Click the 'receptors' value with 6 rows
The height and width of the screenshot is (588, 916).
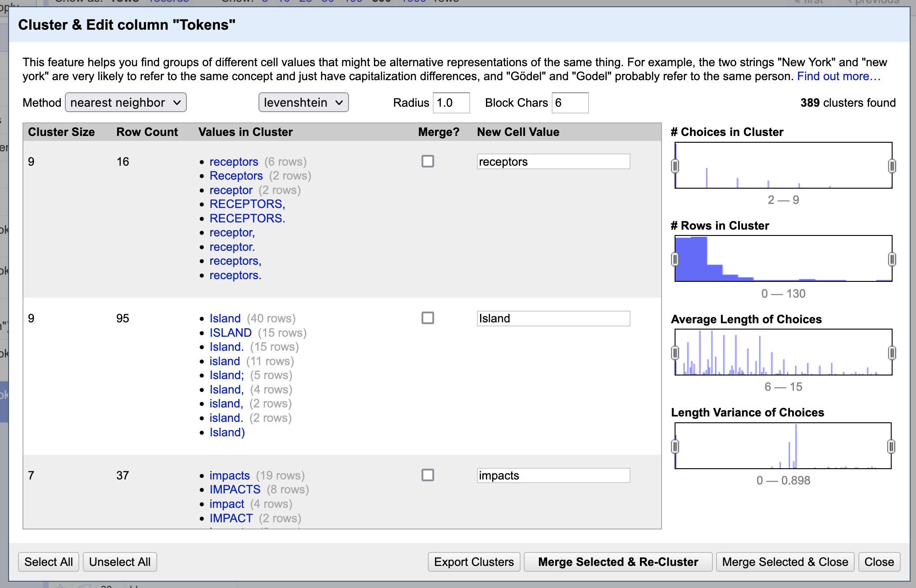pyautogui.click(x=234, y=162)
